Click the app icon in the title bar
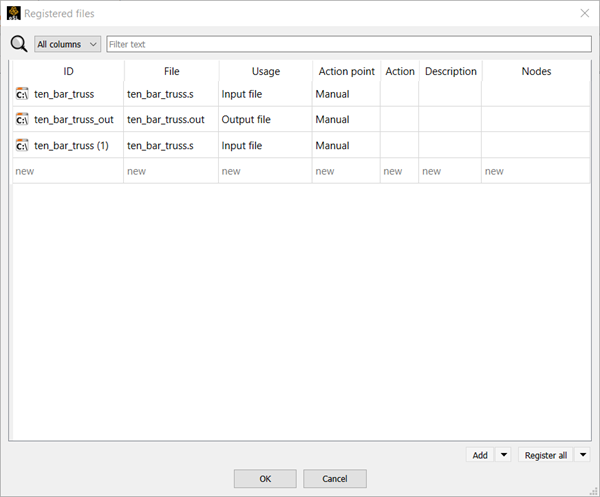Screen dimensions: 600x497 [x=14, y=13]
